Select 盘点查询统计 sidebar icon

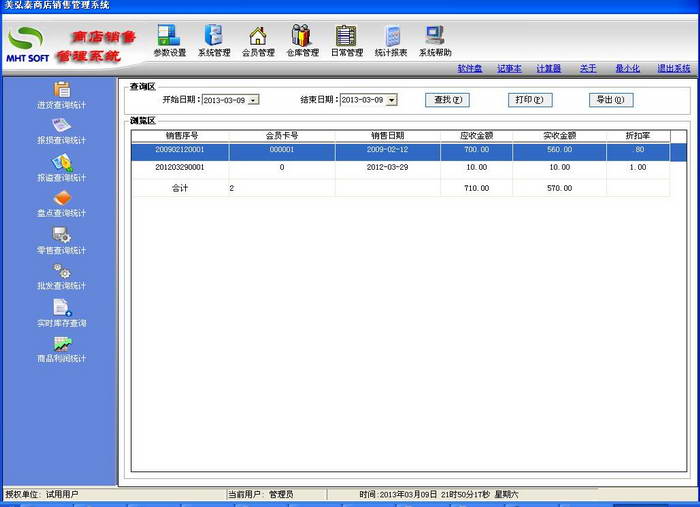tap(62, 198)
